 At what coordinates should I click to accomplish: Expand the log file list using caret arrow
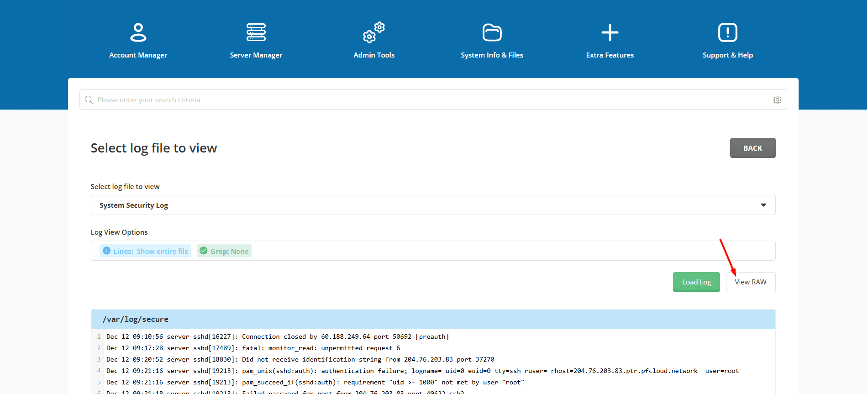tap(763, 205)
